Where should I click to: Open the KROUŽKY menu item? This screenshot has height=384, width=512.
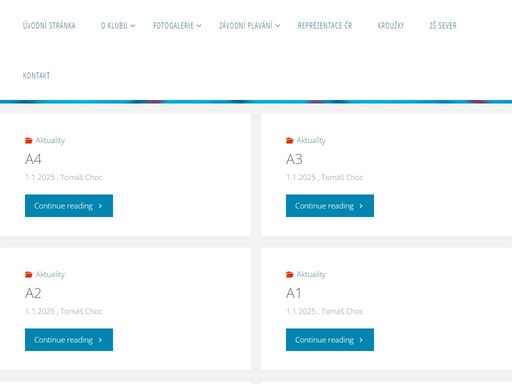pos(391,25)
